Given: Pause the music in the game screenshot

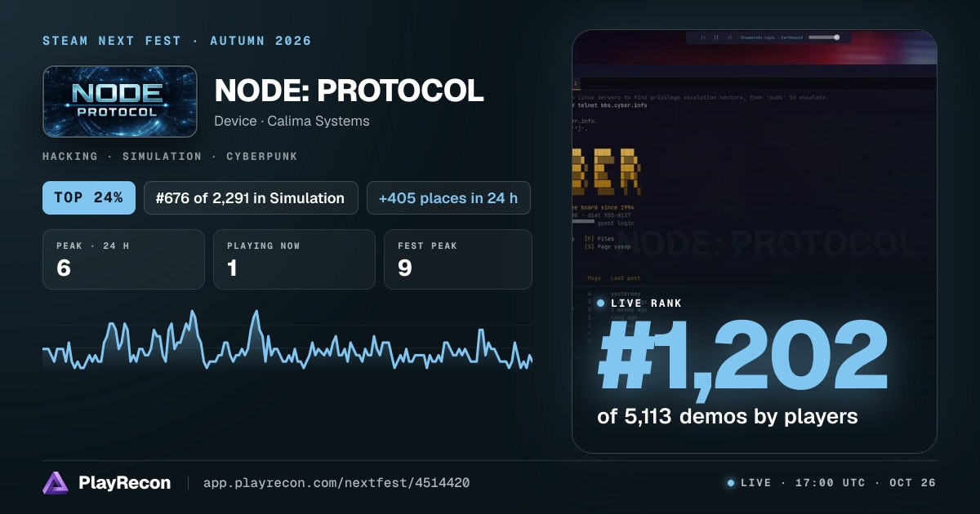Looking at the screenshot, I should [x=716, y=37].
